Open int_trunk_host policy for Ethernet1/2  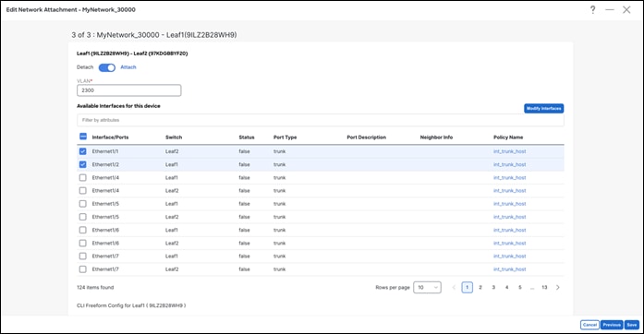tap(510, 164)
